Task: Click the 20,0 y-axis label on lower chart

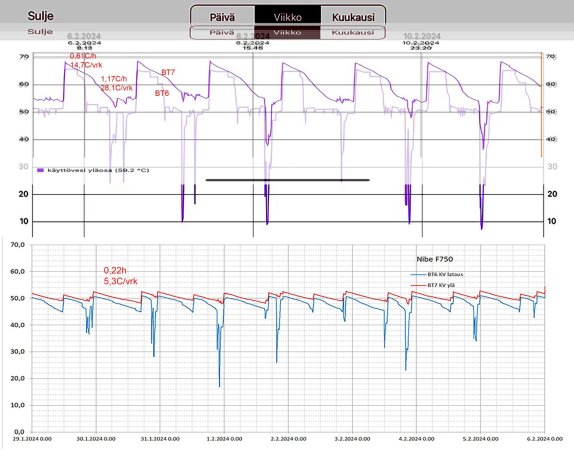Action: (x=18, y=378)
